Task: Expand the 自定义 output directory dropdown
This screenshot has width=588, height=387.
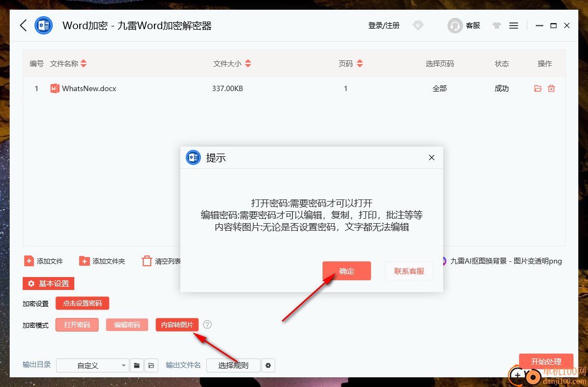Action: tap(93, 365)
